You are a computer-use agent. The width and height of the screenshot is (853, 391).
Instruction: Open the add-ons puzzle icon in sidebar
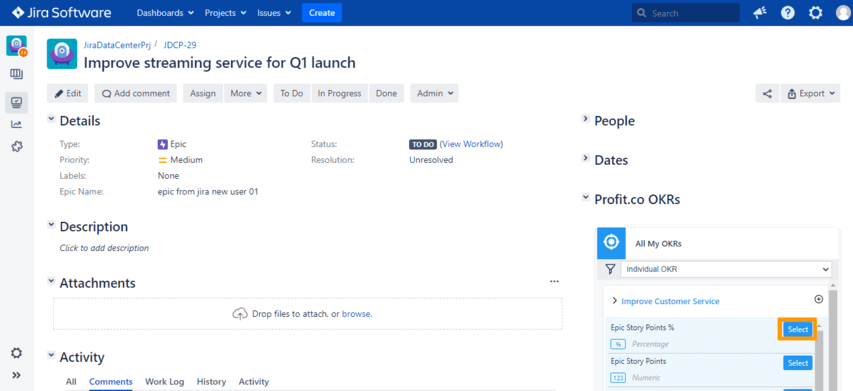16,147
